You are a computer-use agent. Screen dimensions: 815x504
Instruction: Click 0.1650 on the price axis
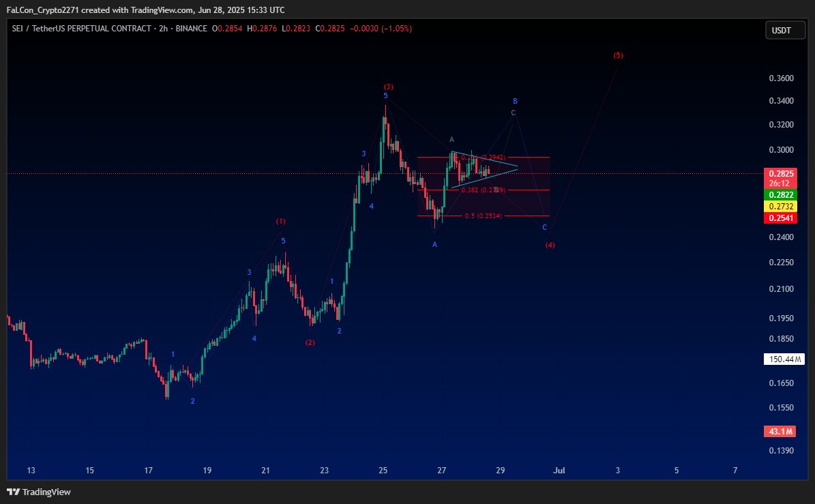[x=781, y=383]
